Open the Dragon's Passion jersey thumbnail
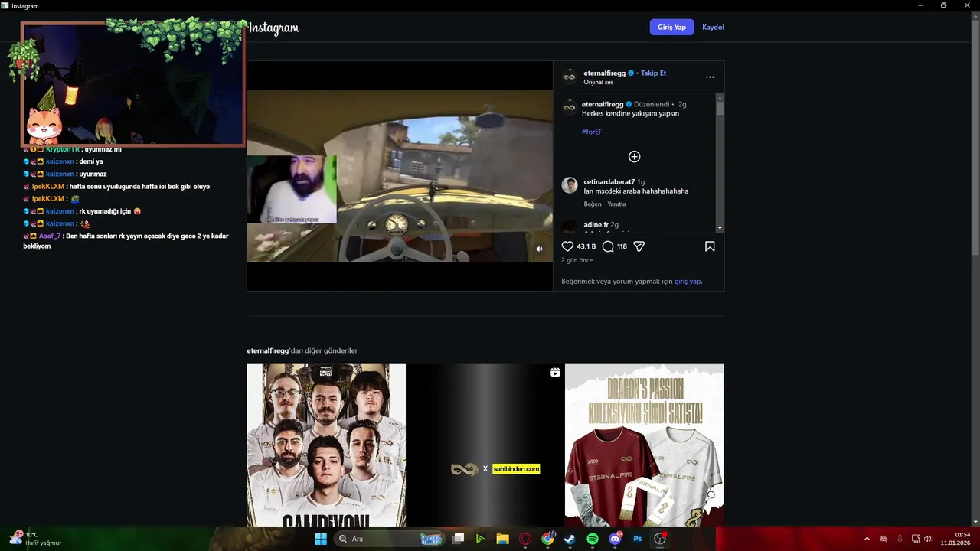The width and height of the screenshot is (980, 551). [x=644, y=445]
